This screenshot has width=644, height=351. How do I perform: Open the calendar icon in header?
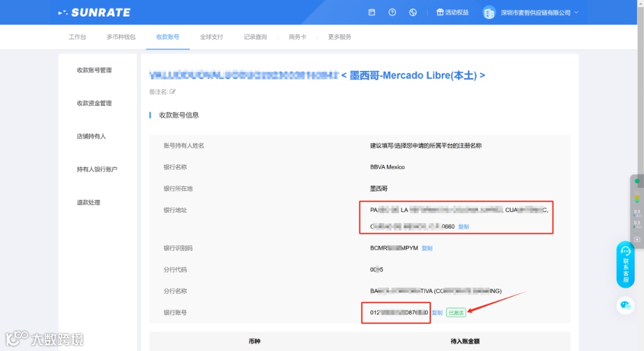click(x=371, y=13)
